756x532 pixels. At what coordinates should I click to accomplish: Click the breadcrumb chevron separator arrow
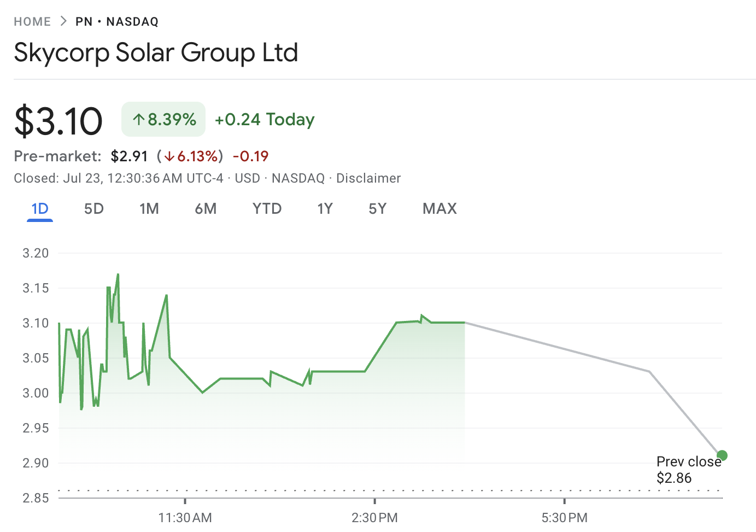coord(63,21)
